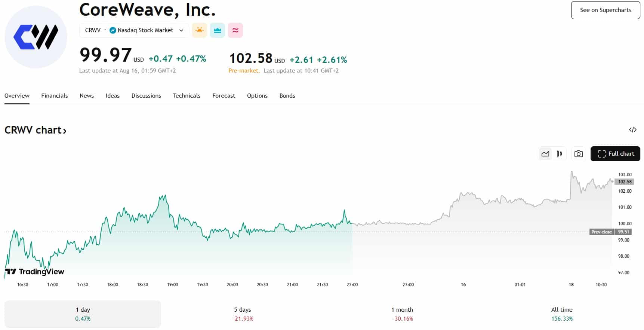644x330 pixels.
Task: Click See on Supercharts button
Action: (x=605, y=10)
